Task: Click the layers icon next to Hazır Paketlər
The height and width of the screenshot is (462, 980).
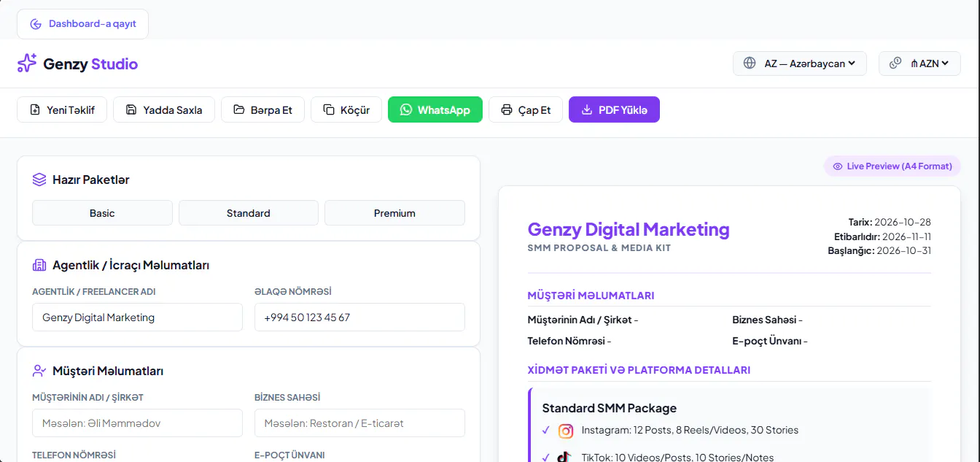Action: (x=39, y=180)
